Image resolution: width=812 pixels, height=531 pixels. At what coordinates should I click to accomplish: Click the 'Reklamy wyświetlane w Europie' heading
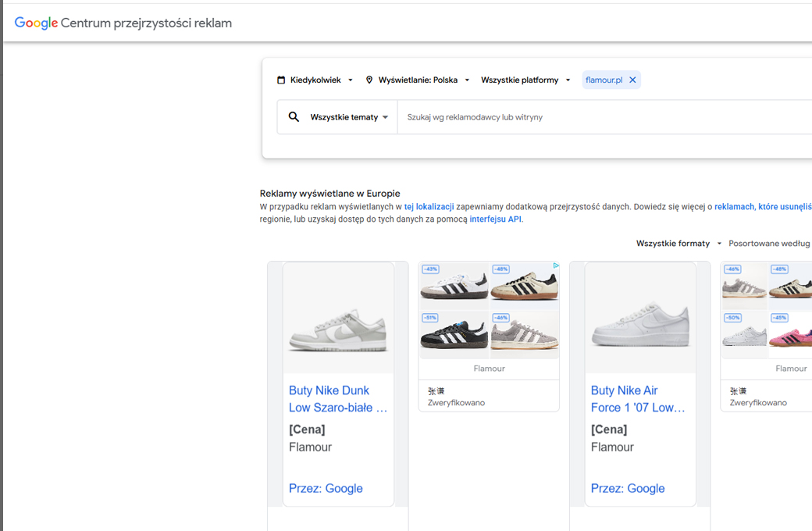(329, 193)
